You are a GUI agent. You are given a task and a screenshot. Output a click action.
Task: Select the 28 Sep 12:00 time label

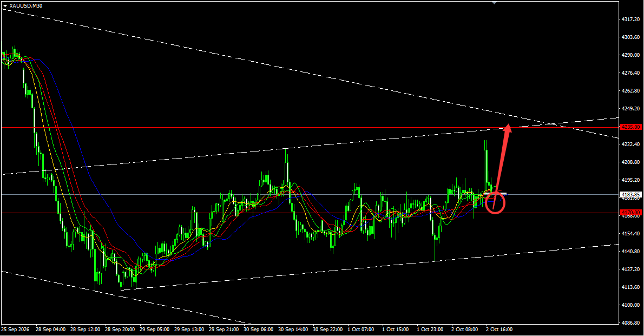point(85,330)
